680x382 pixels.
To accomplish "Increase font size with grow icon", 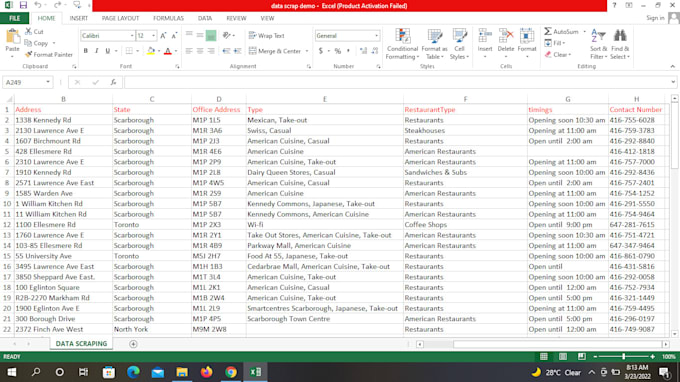I will pyautogui.click(x=163, y=36).
